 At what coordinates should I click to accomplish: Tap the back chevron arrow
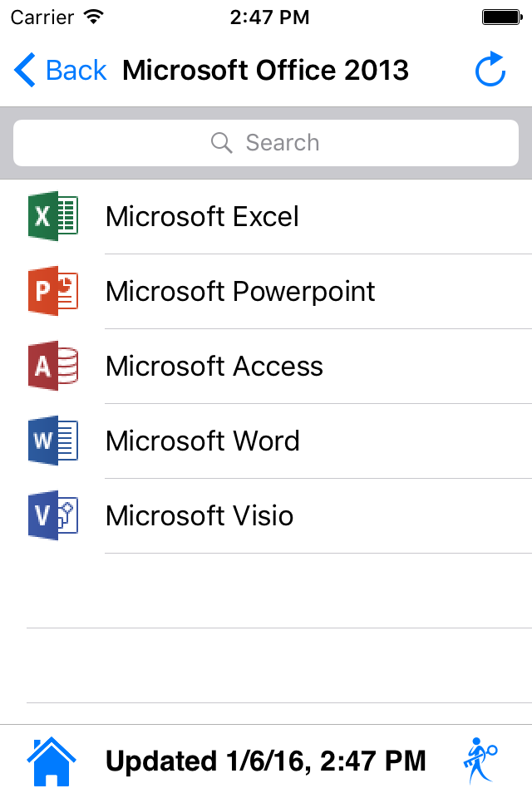25,71
